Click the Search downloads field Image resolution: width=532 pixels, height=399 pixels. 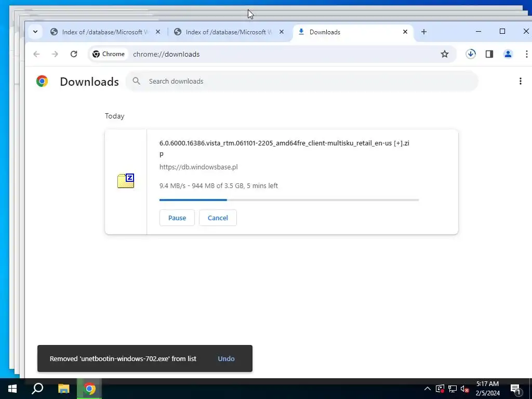(302, 81)
